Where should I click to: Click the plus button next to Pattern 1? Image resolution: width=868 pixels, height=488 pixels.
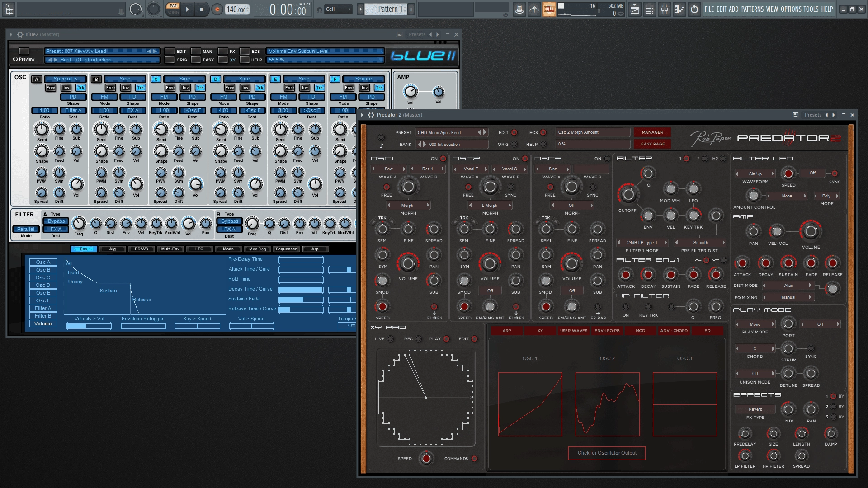tap(411, 9)
